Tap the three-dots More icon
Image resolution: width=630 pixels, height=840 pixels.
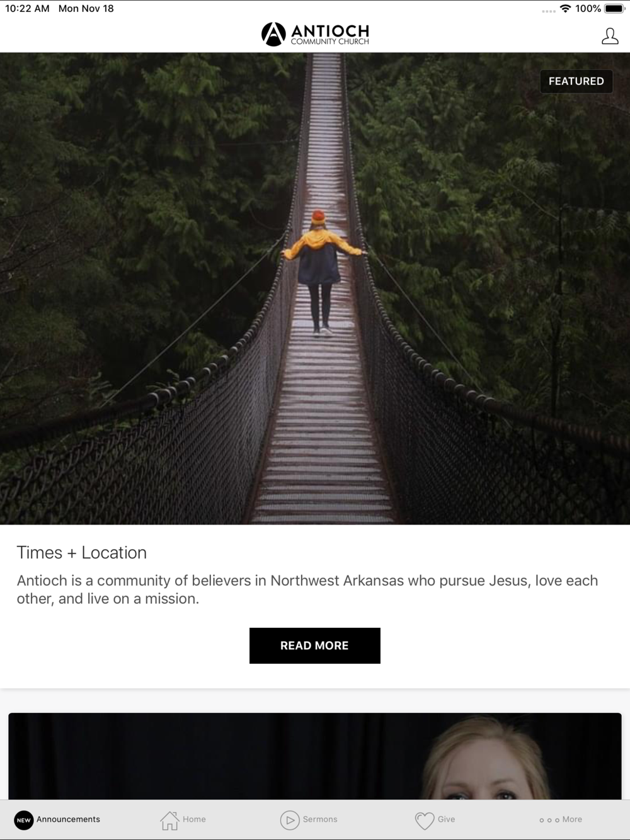(549, 820)
